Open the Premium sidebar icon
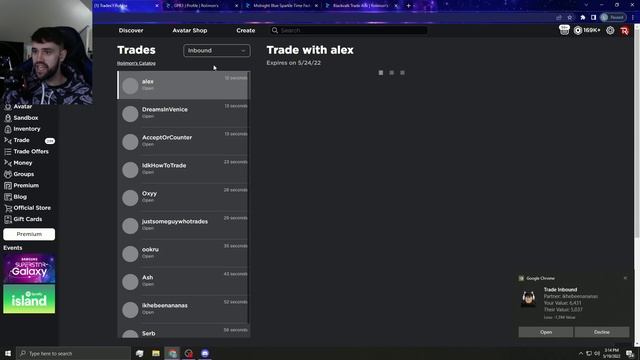The height and width of the screenshot is (360, 640). coord(8,186)
